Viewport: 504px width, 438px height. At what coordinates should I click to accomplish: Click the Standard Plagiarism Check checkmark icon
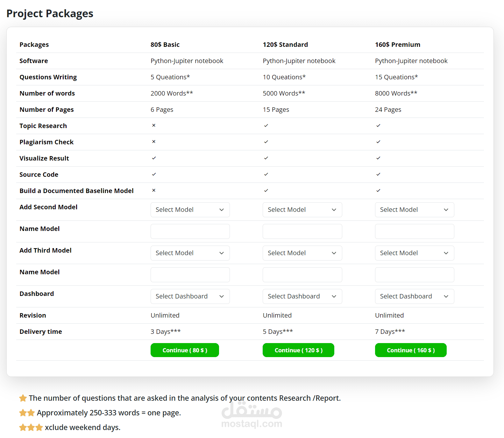266,142
